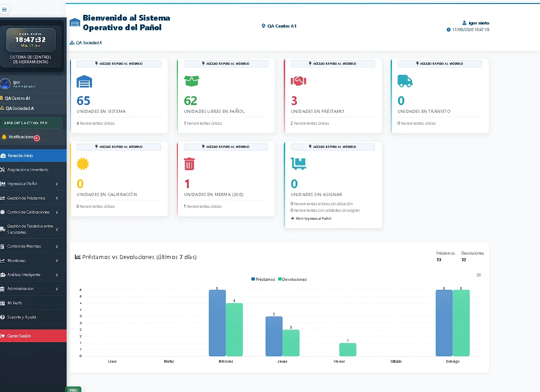540x392 pixels.
Task: Click the Análisis Inteligente robot icon in the sidebar
Action: pos(3,275)
